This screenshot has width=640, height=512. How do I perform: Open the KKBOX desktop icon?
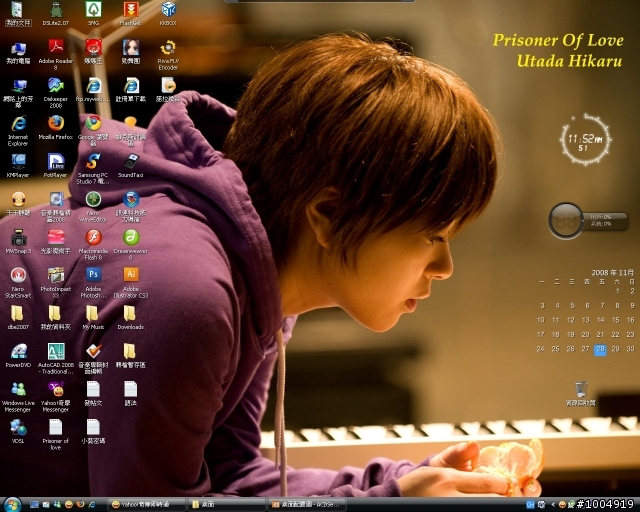168,13
